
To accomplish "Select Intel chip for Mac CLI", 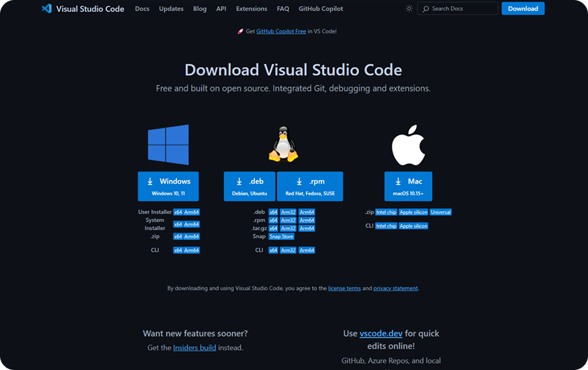I will point(386,226).
